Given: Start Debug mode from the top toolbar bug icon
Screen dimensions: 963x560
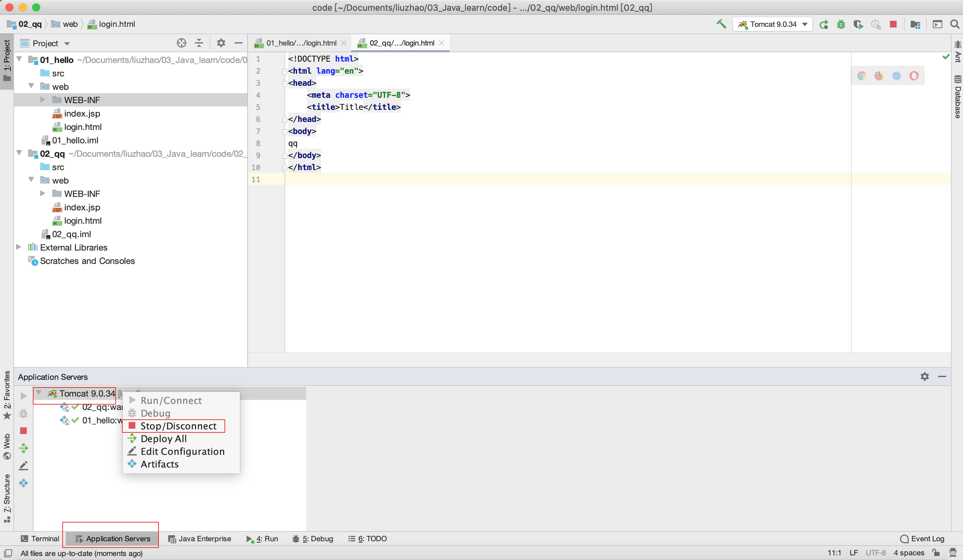Looking at the screenshot, I should pos(841,24).
